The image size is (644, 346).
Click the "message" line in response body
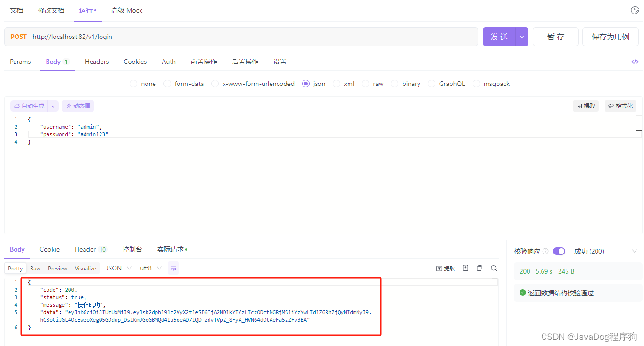(73, 305)
